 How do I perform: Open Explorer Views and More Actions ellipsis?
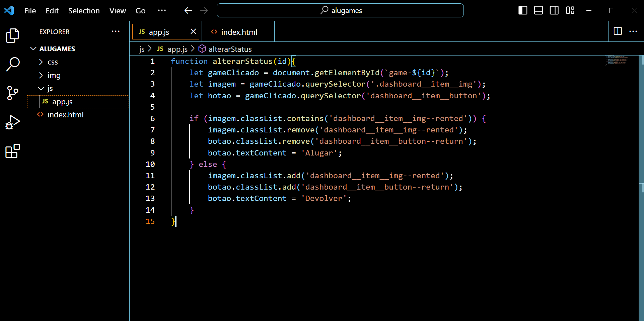pyautogui.click(x=116, y=31)
